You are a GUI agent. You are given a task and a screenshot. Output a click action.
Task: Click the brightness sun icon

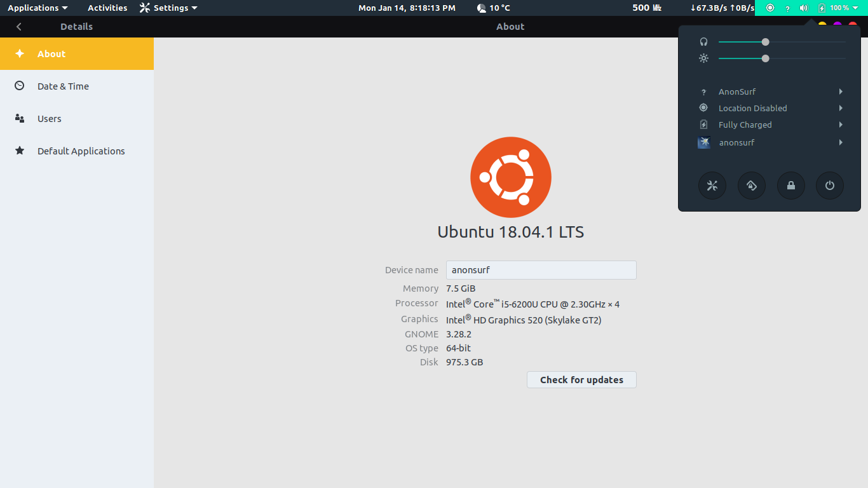tap(703, 58)
